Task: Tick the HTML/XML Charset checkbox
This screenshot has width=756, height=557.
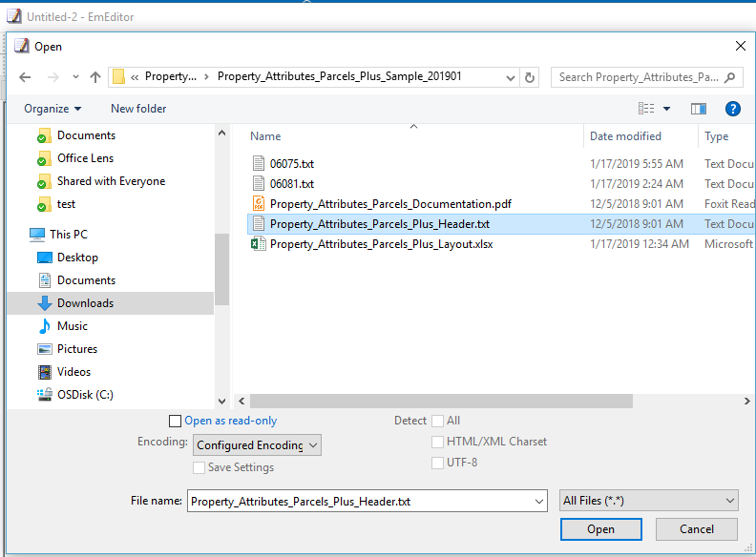Action: (x=437, y=442)
